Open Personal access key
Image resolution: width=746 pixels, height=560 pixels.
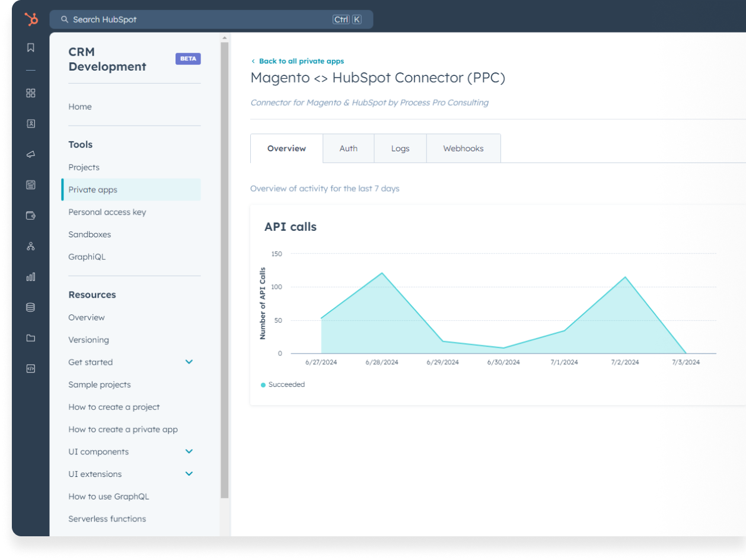(x=107, y=212)
